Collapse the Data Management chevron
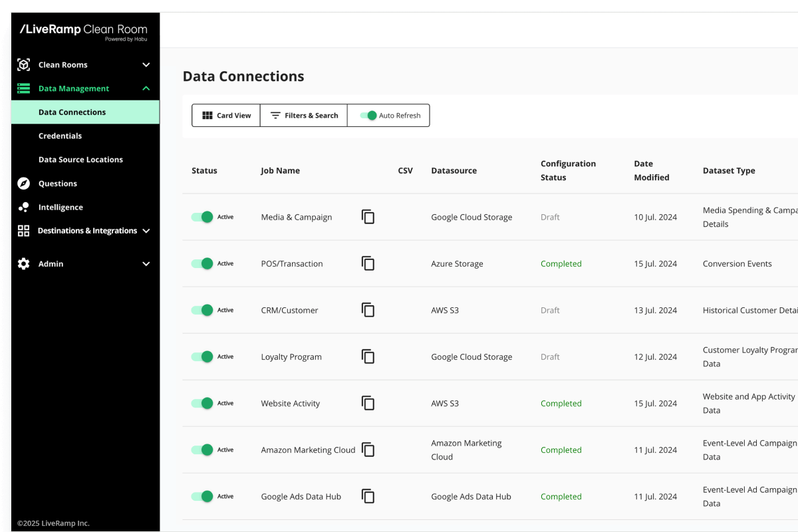The width and height of the screenshot is (798, 532). pos(146,88)
